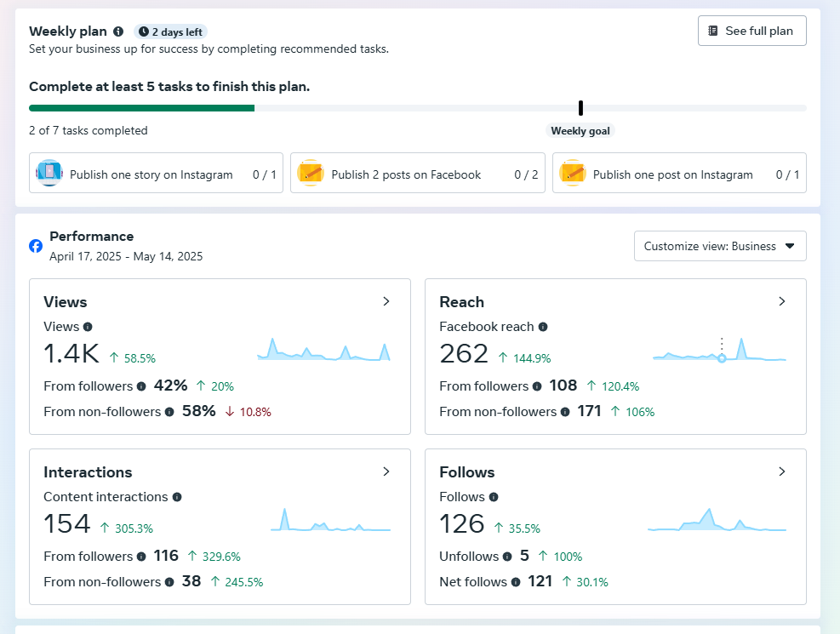Open Interactions details via chevron
The width and height of the screenshot is (840, 634).
point(386,471)
